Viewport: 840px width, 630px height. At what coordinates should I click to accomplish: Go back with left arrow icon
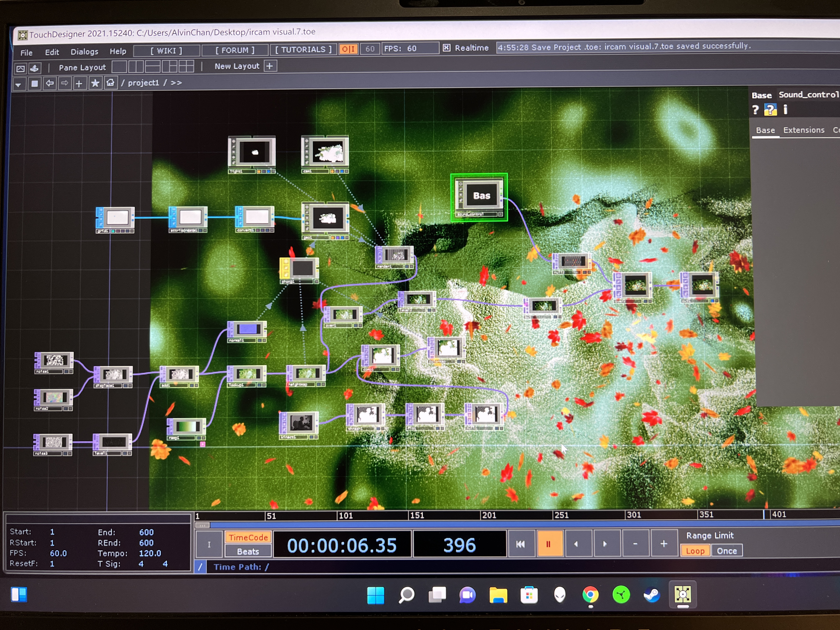pos(50,83)
